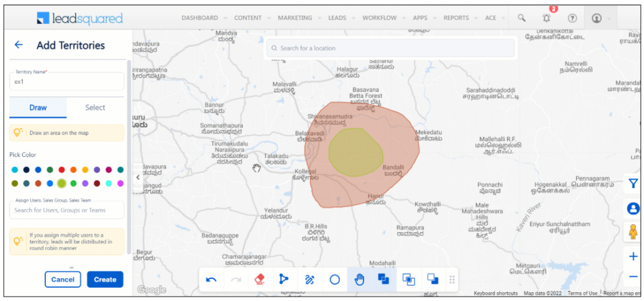
Task: Click the Create button
Action: coord(105,280)
